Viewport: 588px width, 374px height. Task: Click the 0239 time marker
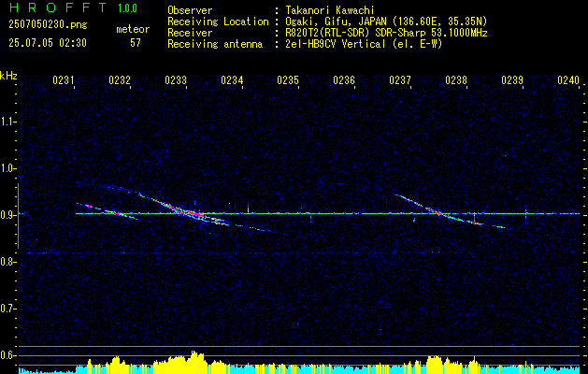512,79
